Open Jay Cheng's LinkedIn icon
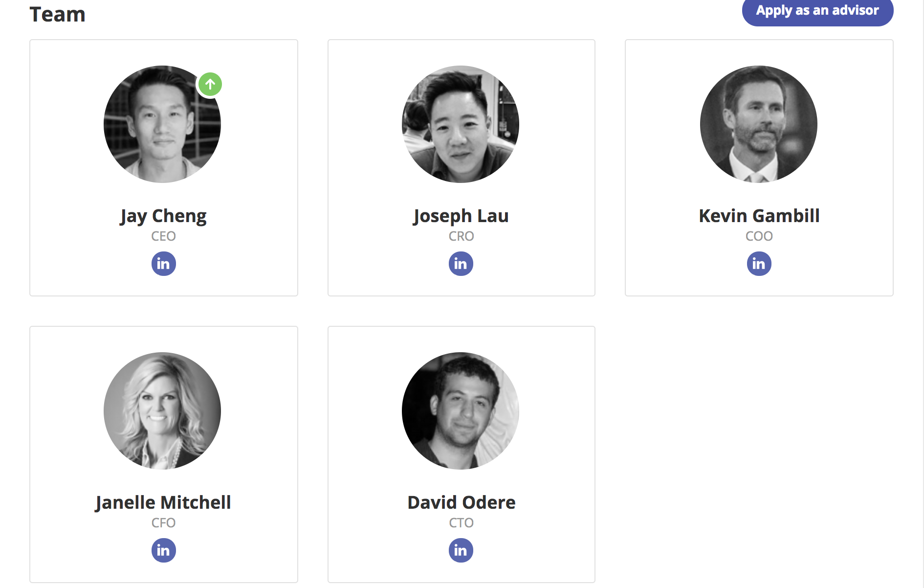Screen dimensions: 924x588 pyautogui.click(x=163, y=264)
